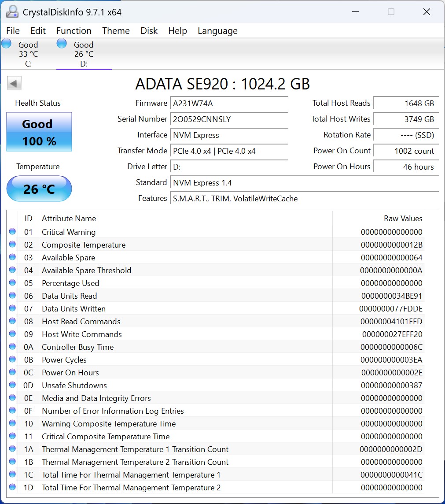Click the Firmware field A231W74A
445x504 pixels.
pos(229,104)
